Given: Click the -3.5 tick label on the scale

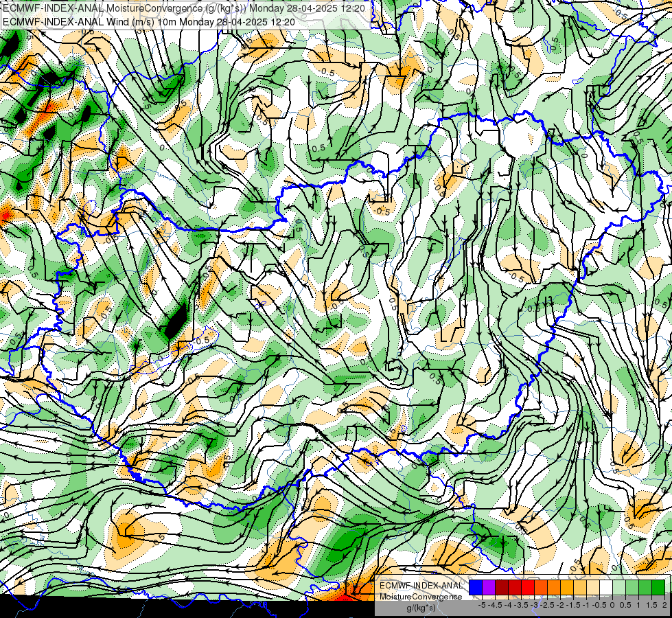Looking at the screenshot, I should coord(522,605).
